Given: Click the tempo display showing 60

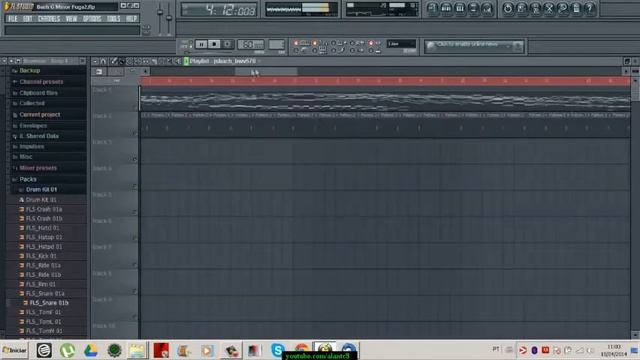Looking at the screenshot, I should [251, 44].
